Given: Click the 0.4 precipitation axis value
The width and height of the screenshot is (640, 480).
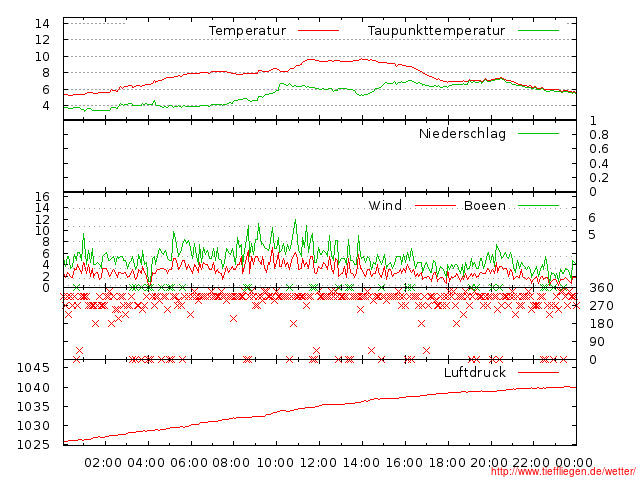Looking at the screenshot, I should coord(599,164).
